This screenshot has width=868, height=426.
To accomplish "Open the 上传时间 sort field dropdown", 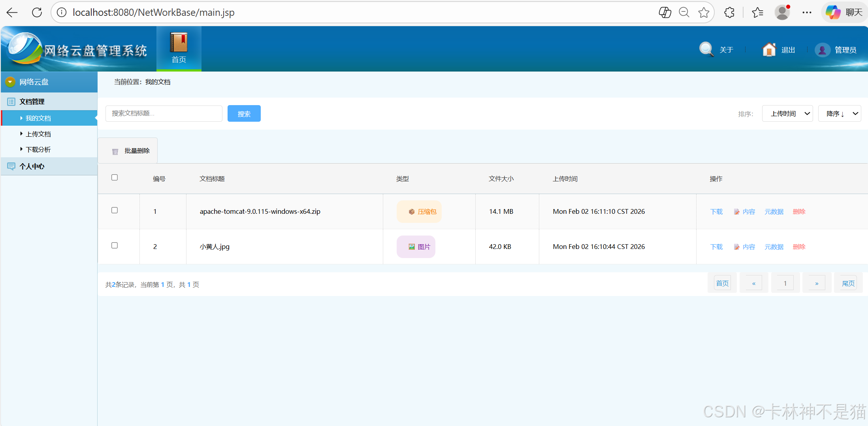I will pos(787,114).
